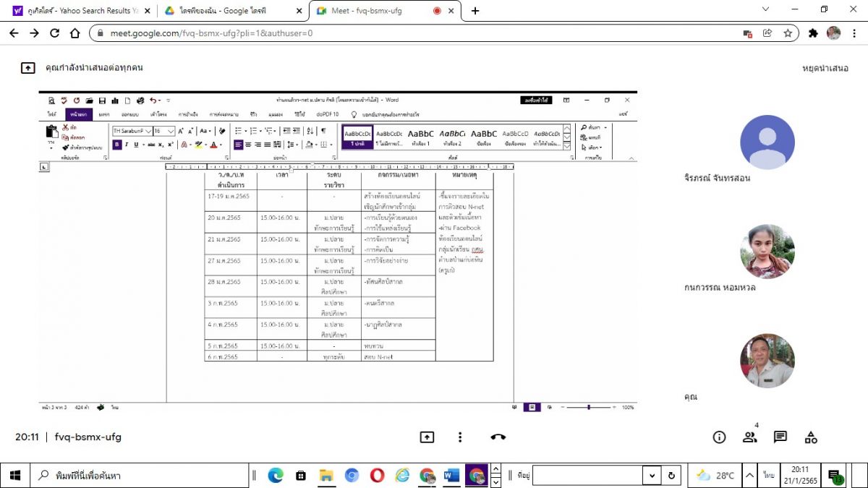Viewport: 868px width, 488px height.
Task: Click the หยุดนำเสนอ stop presenting button
Action: coord(825,68)
